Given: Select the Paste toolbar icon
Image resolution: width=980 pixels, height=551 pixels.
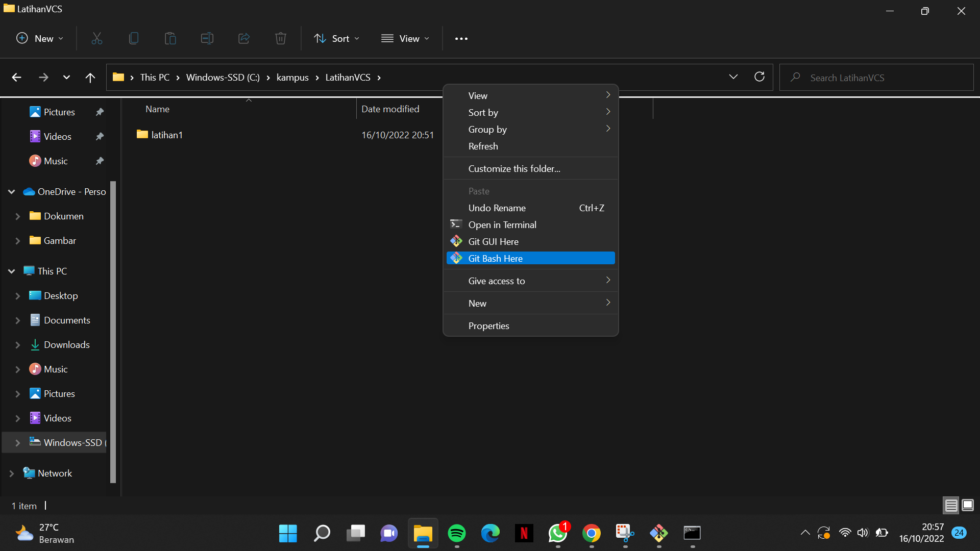Looking at the screenshot, I should pyautogui.click(x=170, y=38).
